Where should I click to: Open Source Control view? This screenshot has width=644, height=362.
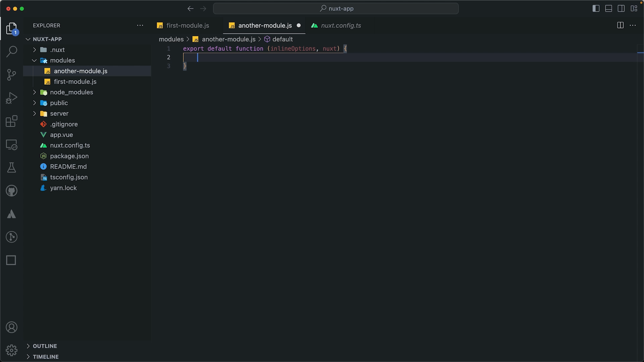[x=11, y=74]
